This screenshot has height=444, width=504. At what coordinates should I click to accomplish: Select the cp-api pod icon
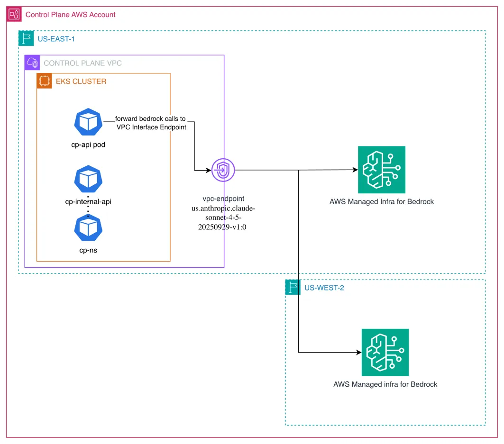(88, 122)
